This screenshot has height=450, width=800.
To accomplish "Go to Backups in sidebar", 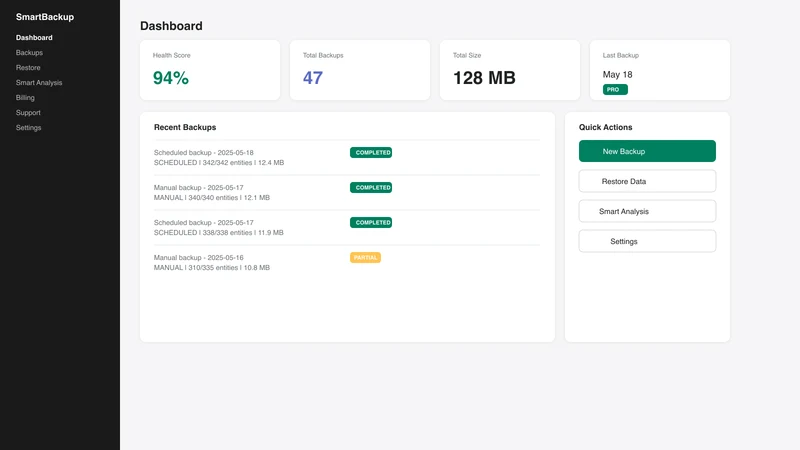I will 29,53.
